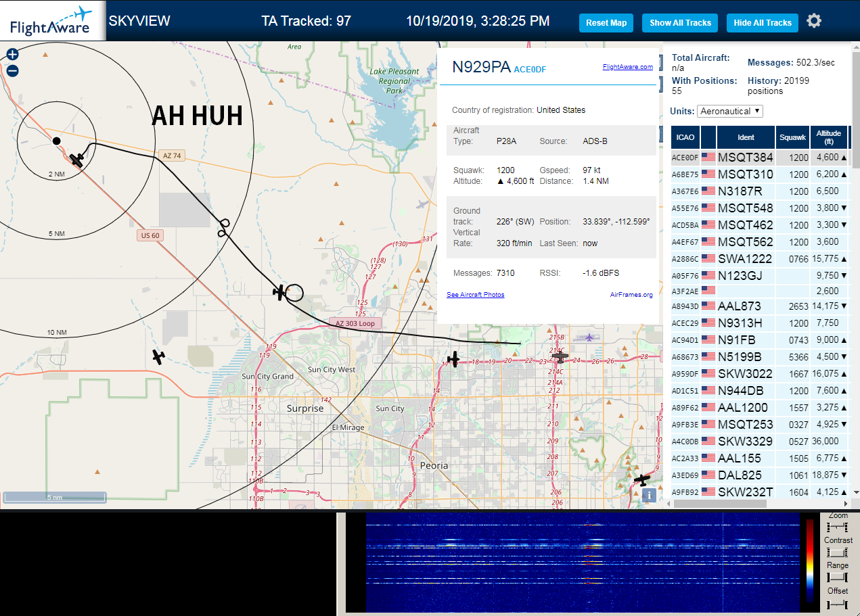
Task: Zoom out the map with minus icon
Action: (x=12, y=71)
